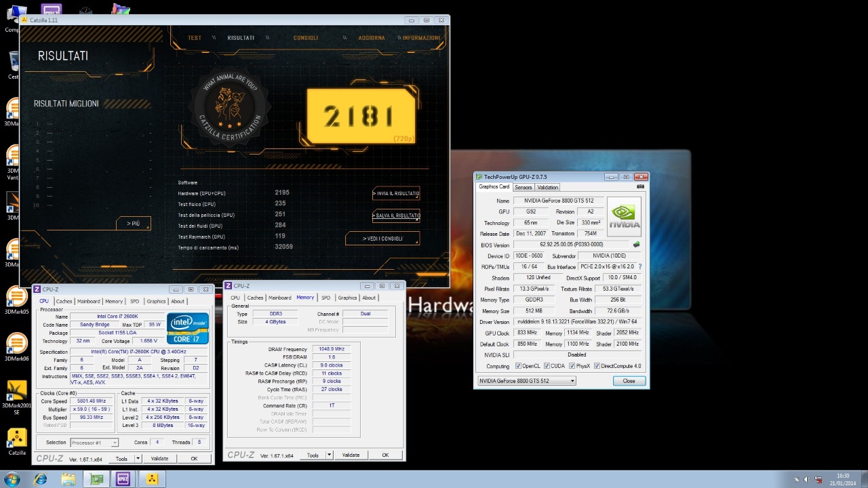Switch to GPU-Z taskbar button
Screen dimensions: 868x488
[97, 480]
